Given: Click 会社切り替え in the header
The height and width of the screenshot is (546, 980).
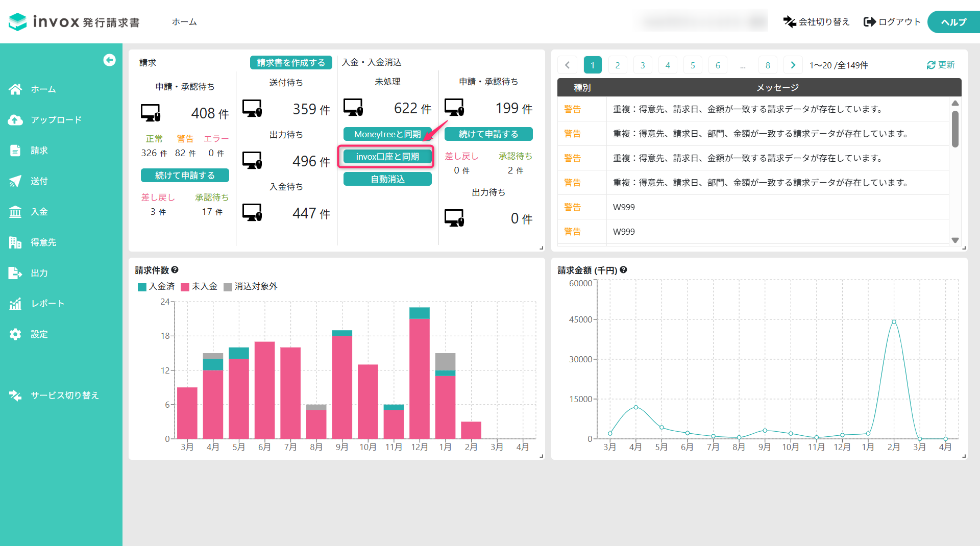Looking at the screenshot, I should 817,22.
